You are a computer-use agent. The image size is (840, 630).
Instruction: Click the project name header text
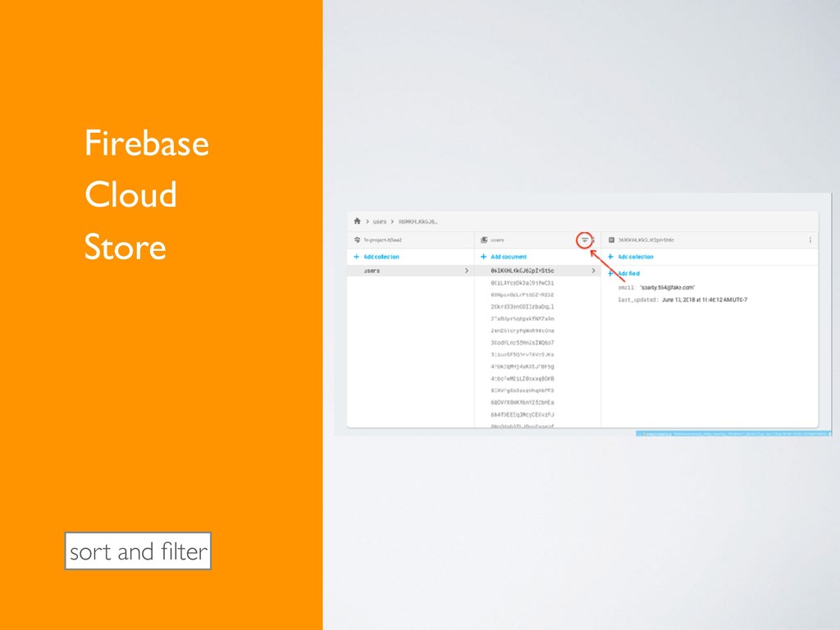[383, 240]
